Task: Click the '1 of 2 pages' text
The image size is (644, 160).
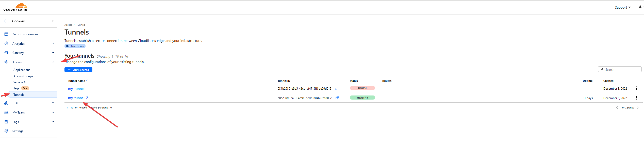Action: [627, 108]
